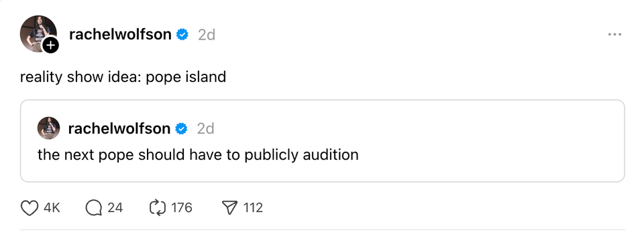Open replies via comment bubble icon
Viewport: 644px width, 249px height.
click(x=94, y=208)
